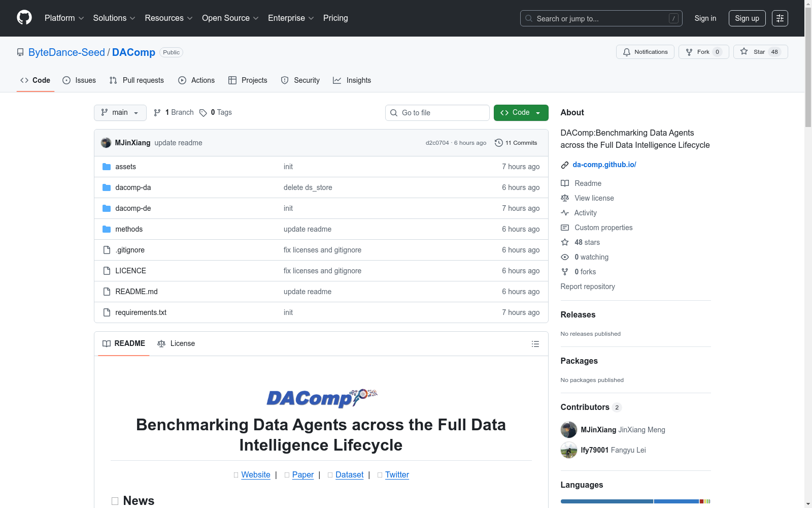
Task: Click the book icon next to Readme
Action: pos(565,183)
